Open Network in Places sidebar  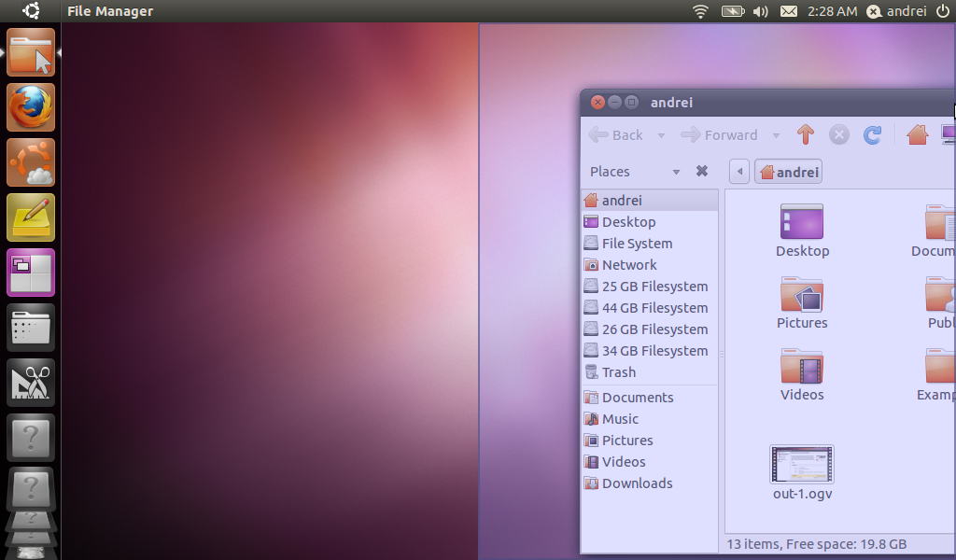(650, 264)
